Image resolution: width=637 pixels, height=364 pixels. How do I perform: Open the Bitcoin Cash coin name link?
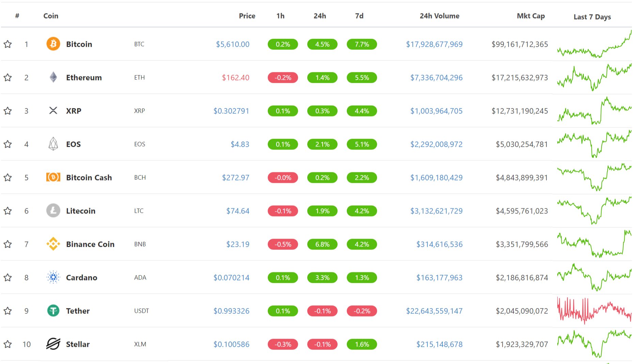coord(89,177)
